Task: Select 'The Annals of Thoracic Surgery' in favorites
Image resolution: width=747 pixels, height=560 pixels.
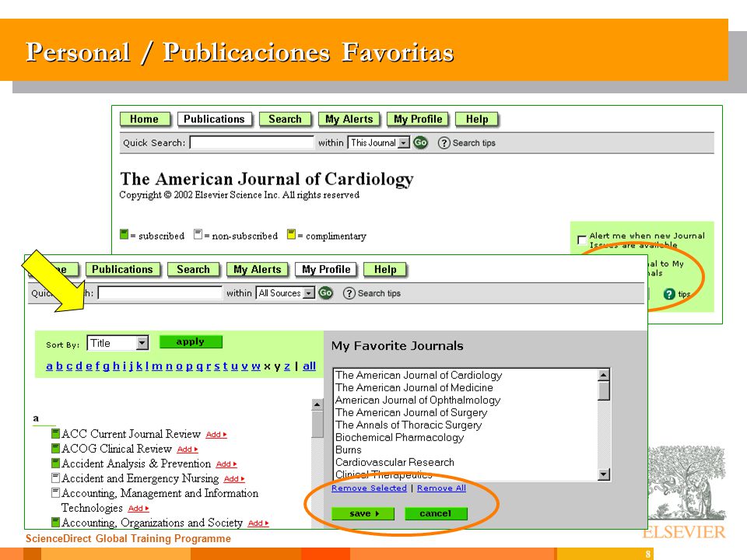Action: (409, 425)
